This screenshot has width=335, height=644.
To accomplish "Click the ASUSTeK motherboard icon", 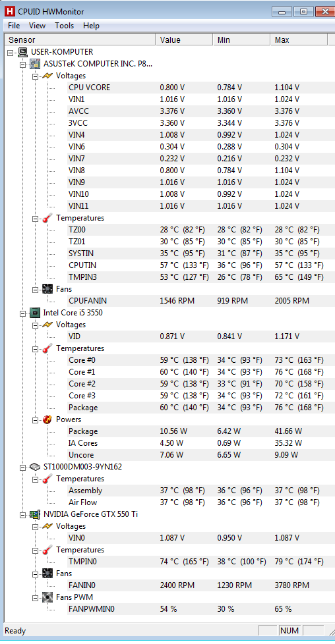I will click(x=36, y=64).
